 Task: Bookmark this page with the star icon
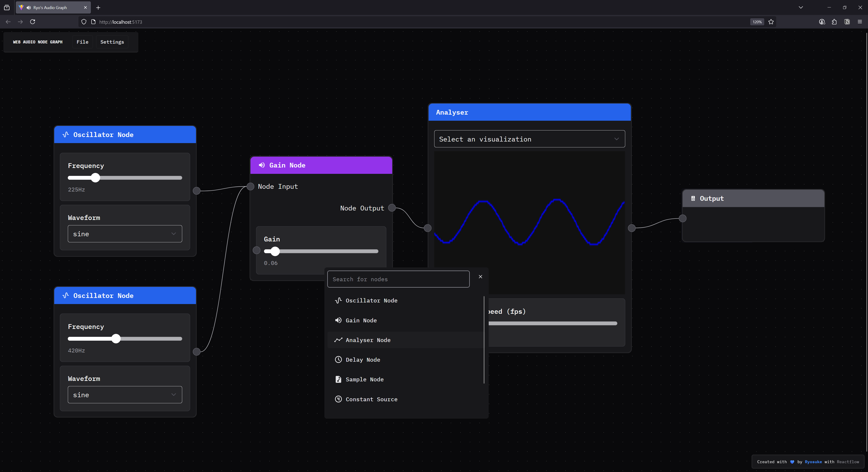(x=771, y=22)
